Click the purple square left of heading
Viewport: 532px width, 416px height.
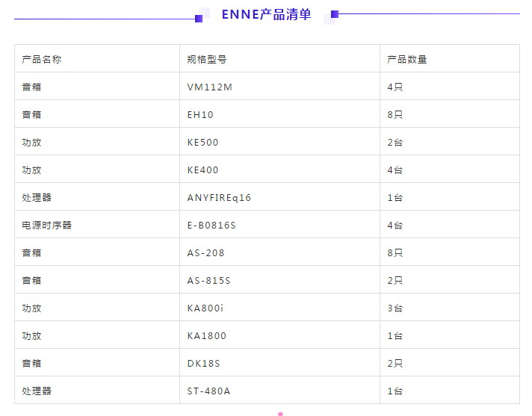[x=199, y=19]
